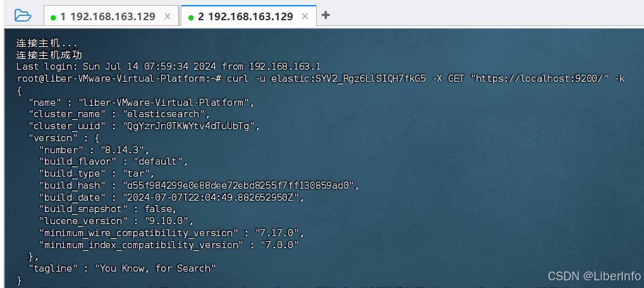Select tab 2 192.168.163.129
The image size is (644, 288).
pyautogui.click(x=245, y=16)
